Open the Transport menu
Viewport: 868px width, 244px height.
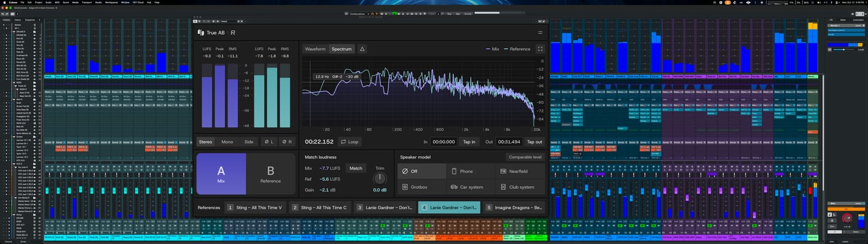coord(86,2)
